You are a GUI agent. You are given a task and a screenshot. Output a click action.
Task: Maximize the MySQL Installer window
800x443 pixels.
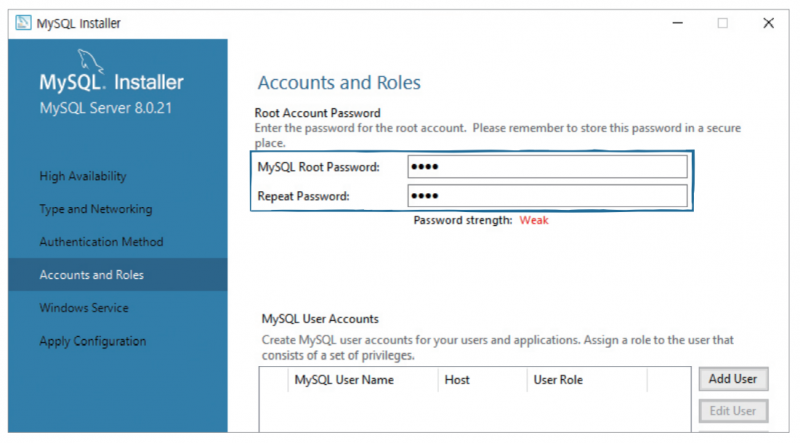pyautogui.click(x=722, y=23)
